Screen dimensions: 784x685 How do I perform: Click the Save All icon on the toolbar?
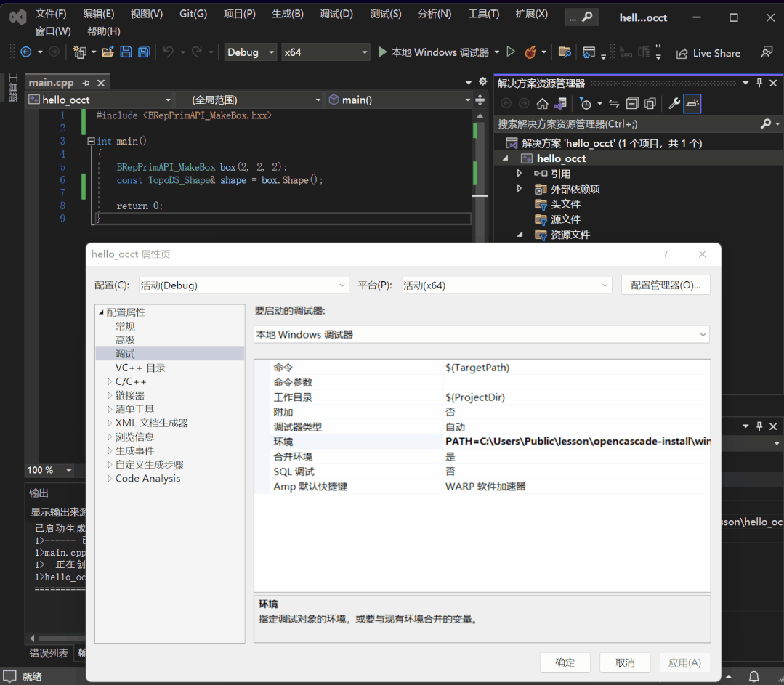click(x=144, y=51)
